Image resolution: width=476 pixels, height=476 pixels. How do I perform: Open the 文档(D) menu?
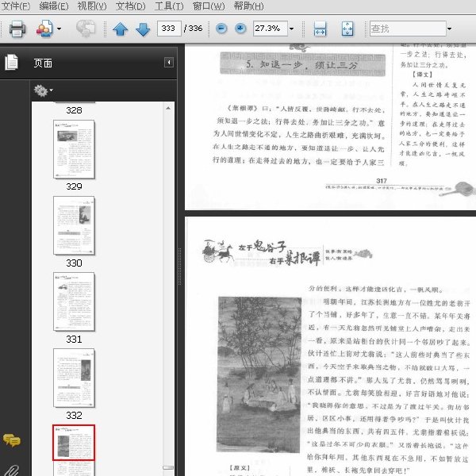(131, 6)
